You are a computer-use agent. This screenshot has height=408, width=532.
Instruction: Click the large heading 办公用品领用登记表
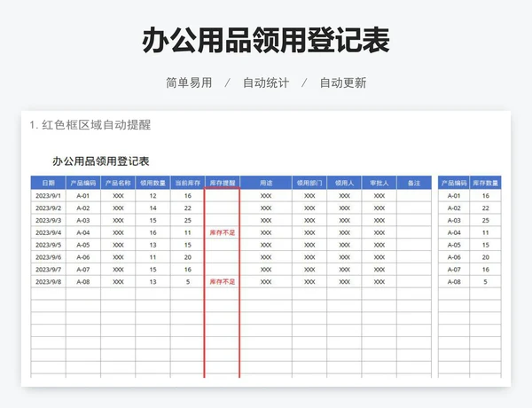click(x=266, y=41)
